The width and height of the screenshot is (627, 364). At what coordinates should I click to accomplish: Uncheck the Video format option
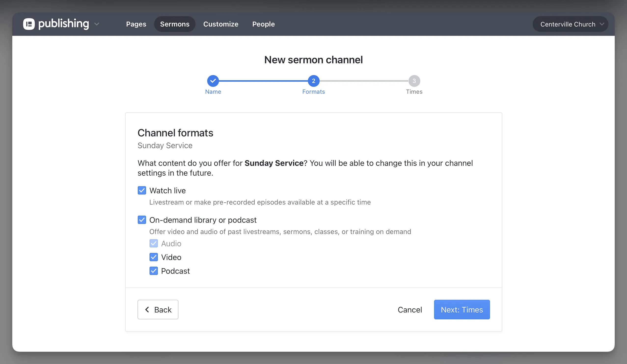(153, 257)
